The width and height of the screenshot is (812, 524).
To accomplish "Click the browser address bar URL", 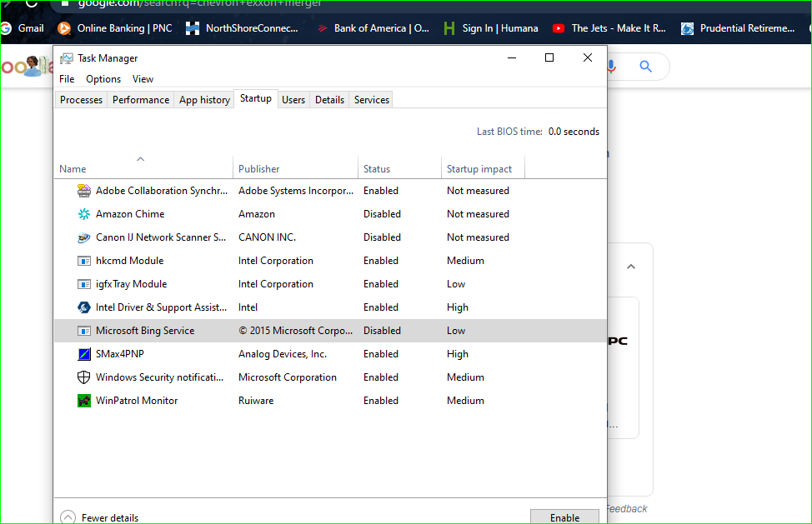I will pyautogui.click(x=199, y=3).
